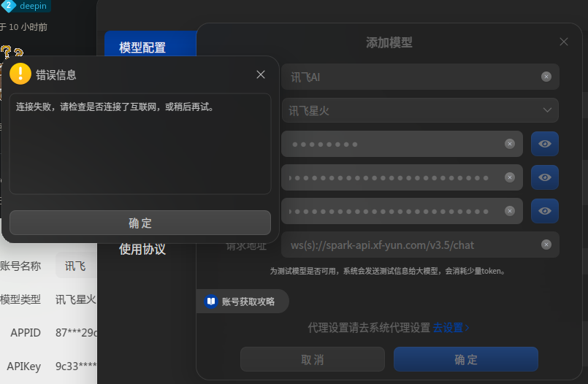The width and height of the screenshot is (588, 384).
Task: Click the error message text area
Action: point(140,144)
